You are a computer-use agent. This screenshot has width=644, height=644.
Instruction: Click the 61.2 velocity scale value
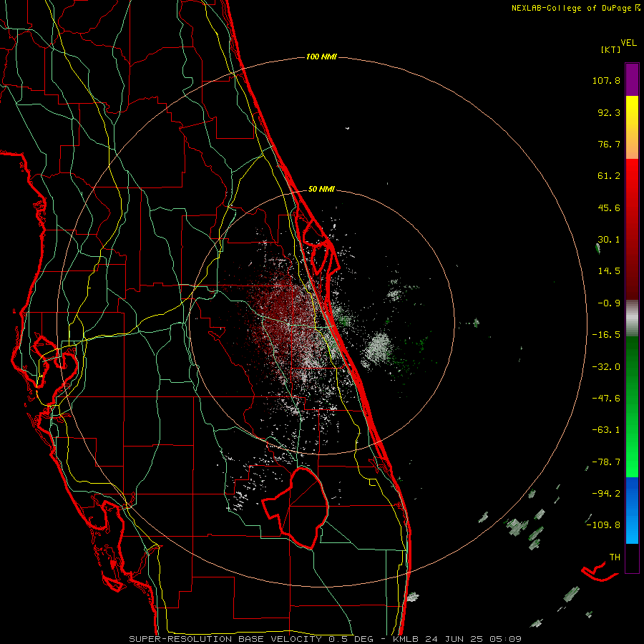(609, 176)
